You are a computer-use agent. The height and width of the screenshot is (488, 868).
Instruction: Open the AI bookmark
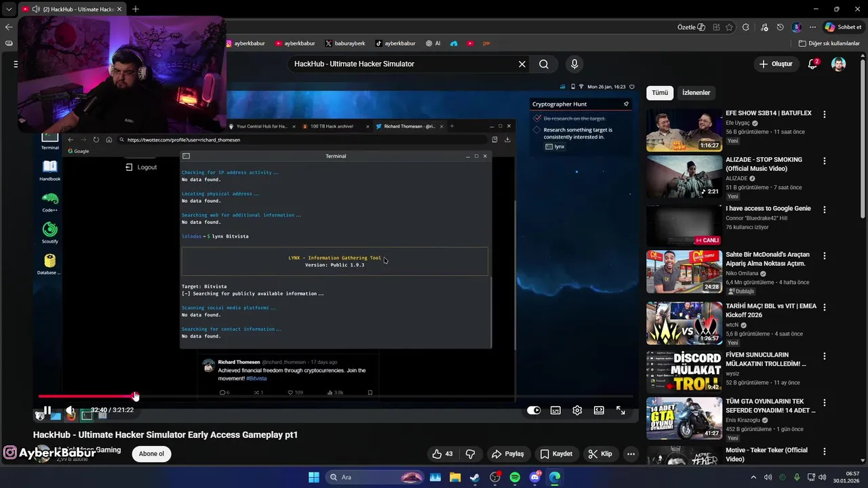point(433,43)
